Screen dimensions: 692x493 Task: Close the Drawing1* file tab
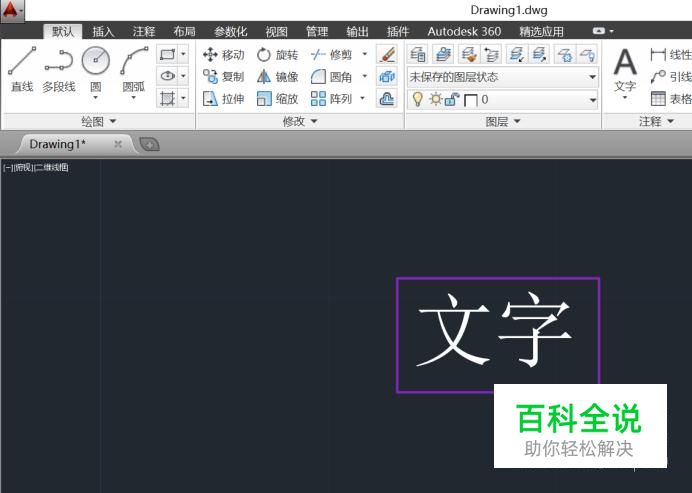click(x=118, y=144)
